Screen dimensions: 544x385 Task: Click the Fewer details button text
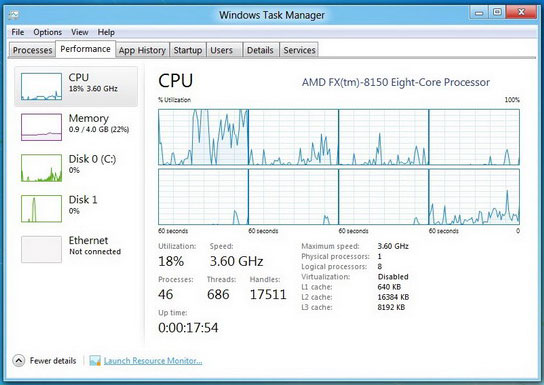coord(53,361)
